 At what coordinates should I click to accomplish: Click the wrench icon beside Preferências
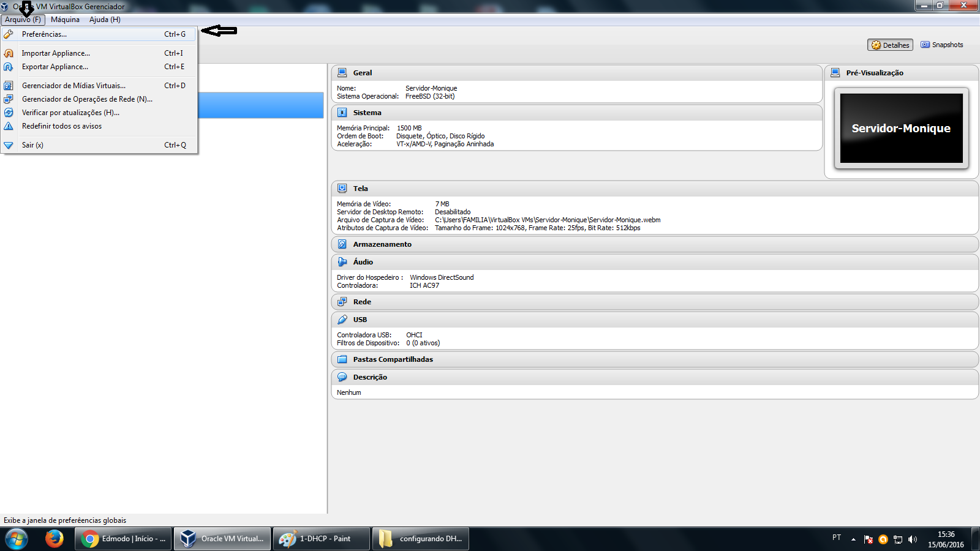[x=9, y=34]
